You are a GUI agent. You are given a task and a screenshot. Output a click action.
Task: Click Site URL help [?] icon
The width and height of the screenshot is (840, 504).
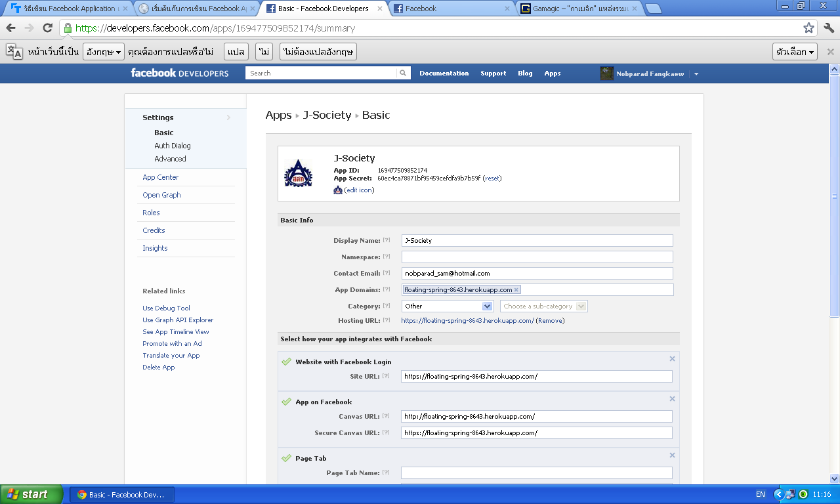(x=387, y=376)
